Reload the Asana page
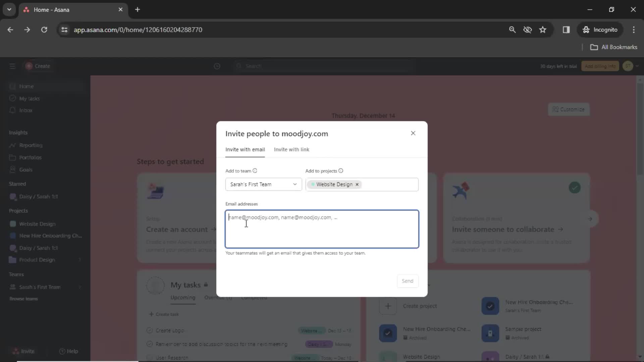 tap(44, 29)
